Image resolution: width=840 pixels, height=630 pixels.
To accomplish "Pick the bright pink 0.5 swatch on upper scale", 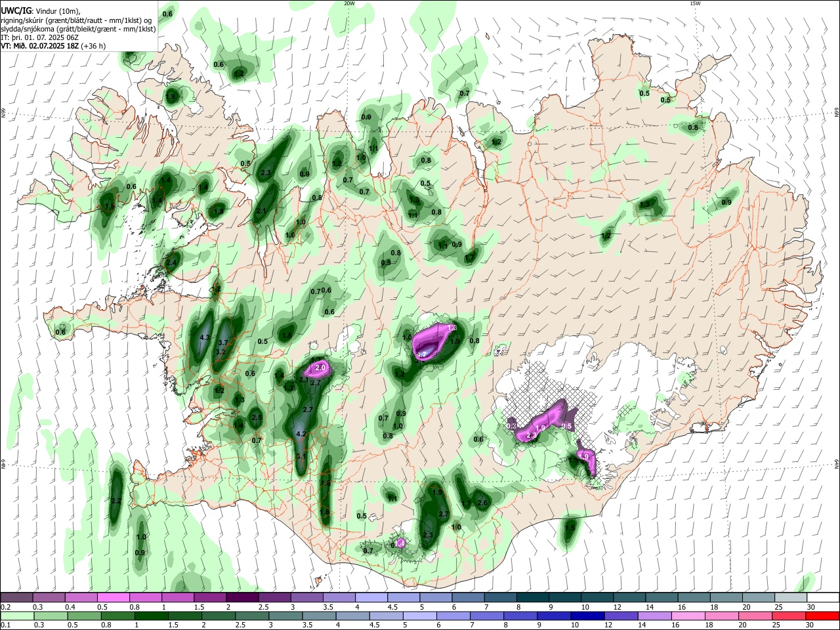I will [x=114, y=598].
